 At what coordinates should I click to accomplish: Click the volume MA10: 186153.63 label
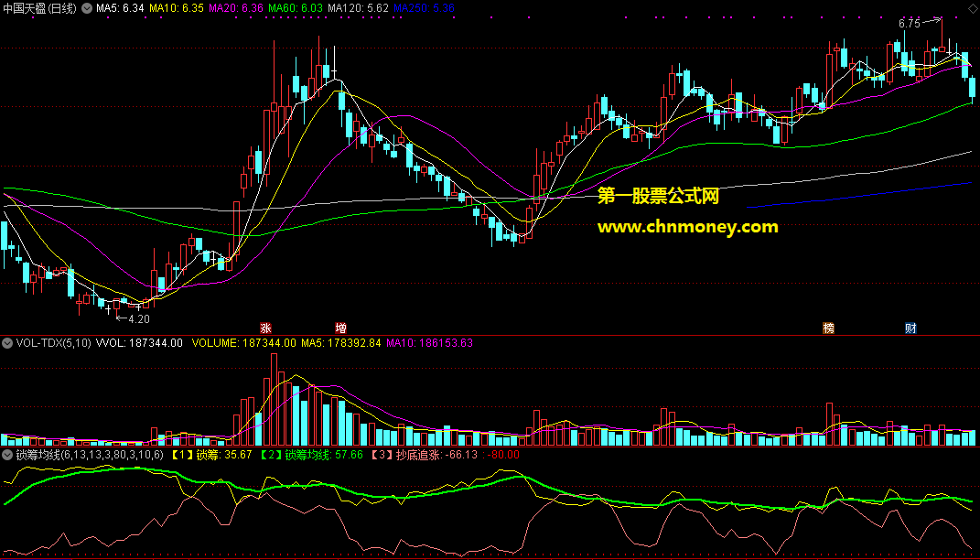[x=429, y=343]
